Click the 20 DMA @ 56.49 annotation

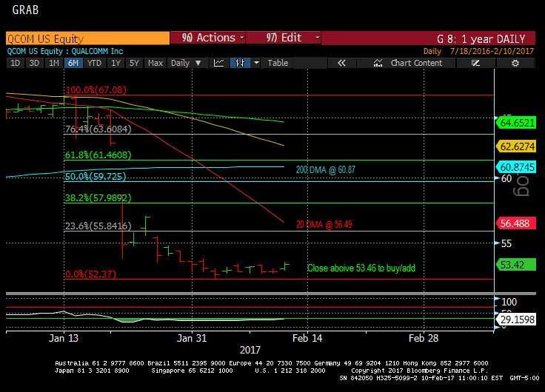coord(324,224)
